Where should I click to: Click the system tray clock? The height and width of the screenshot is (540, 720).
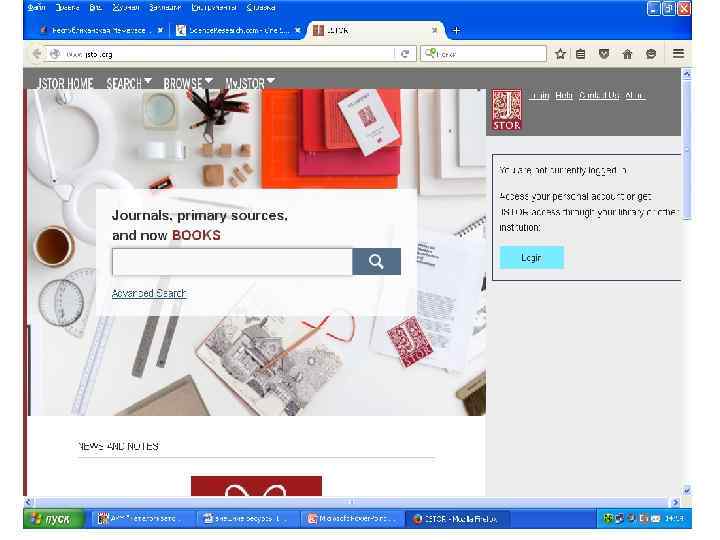[674, 518]
